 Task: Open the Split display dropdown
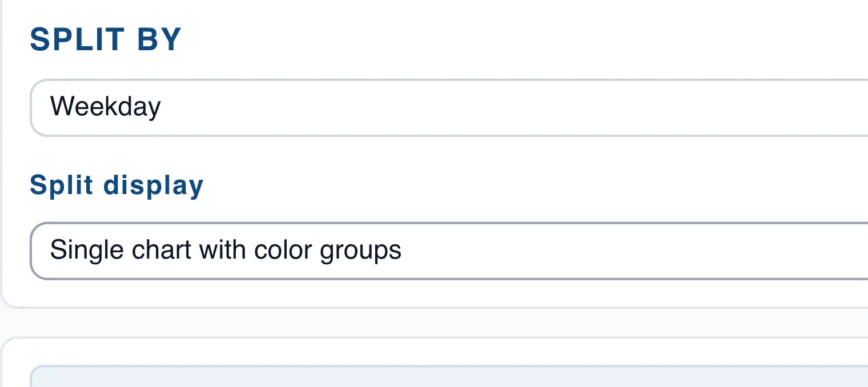point(449,251)
